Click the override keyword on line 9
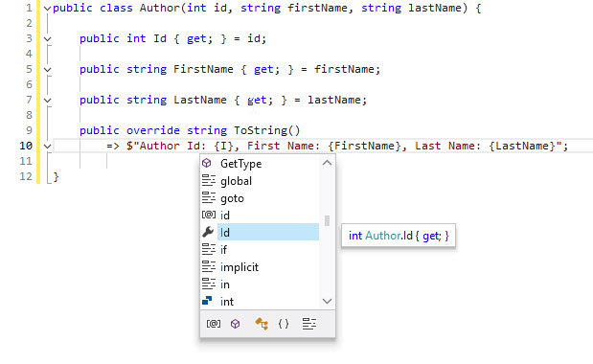The width and height of the screenshot is (593, 364). [x=152, y=130]
